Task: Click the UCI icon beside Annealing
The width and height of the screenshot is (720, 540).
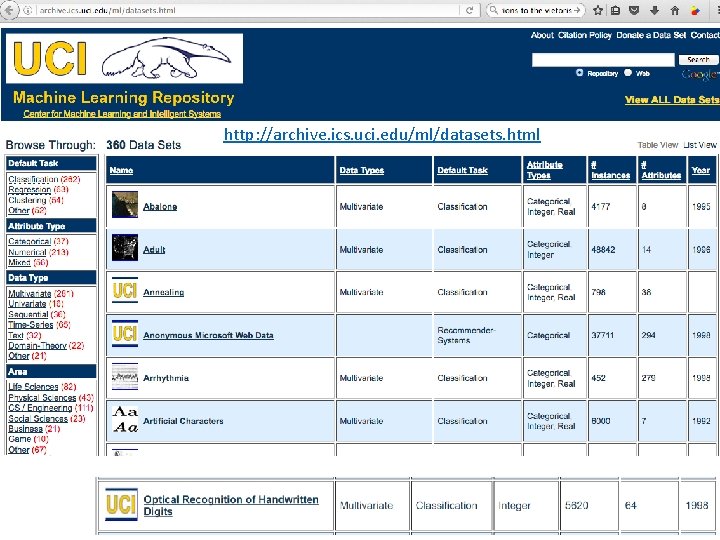Action: [125, 290]
